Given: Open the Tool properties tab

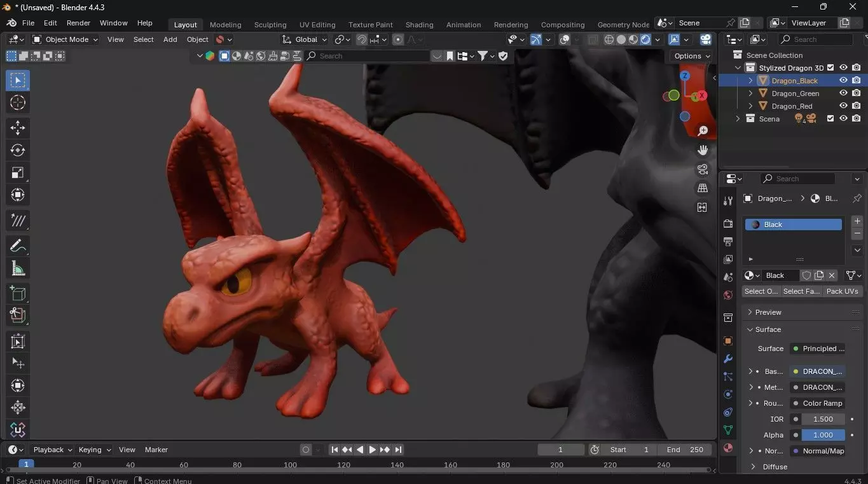Looking at the screenshot, I should coord(728,201).
